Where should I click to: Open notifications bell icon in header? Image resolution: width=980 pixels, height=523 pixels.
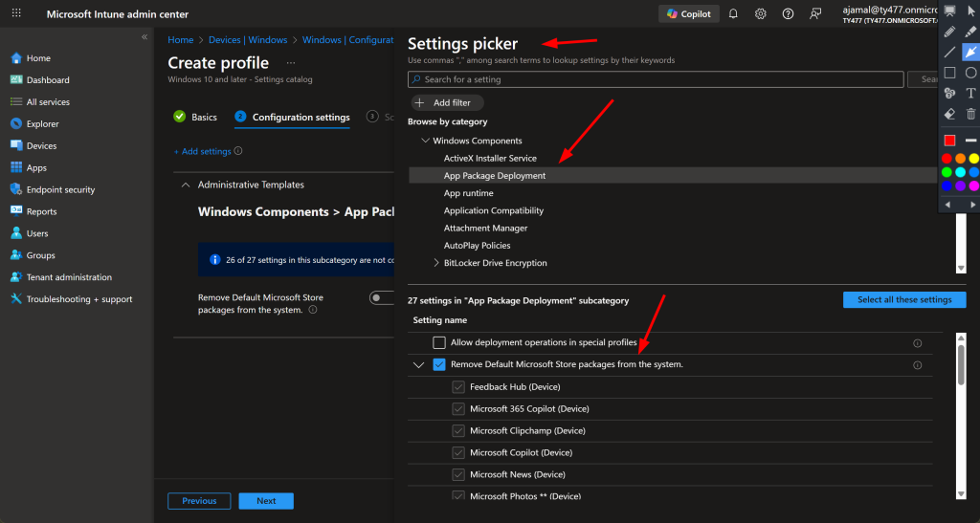[733, 13]
